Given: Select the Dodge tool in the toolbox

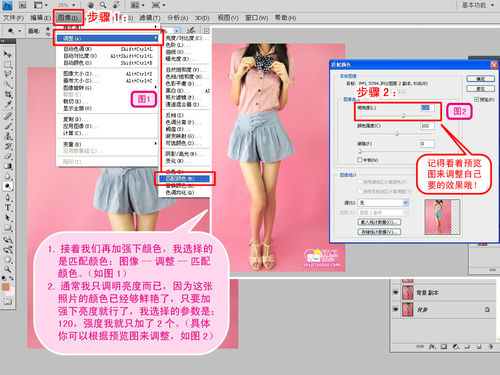Looking at the screenshot, I should [7, 186].
